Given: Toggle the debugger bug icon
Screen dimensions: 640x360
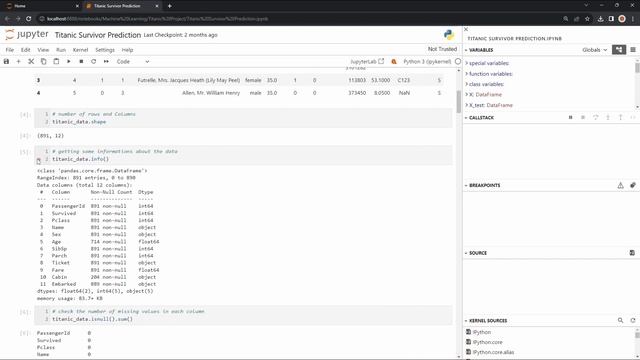Looking at the screenshot, I should tap(394, 62).
